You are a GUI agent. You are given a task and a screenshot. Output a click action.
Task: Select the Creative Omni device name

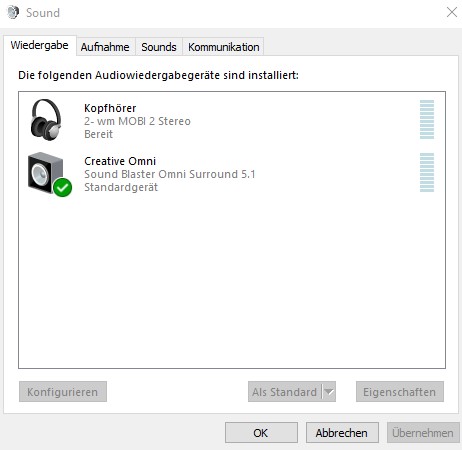coord(120,161)
